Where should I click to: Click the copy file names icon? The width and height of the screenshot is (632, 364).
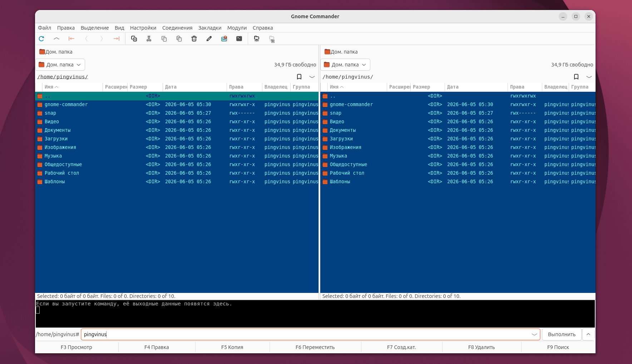tap(134, 39)
